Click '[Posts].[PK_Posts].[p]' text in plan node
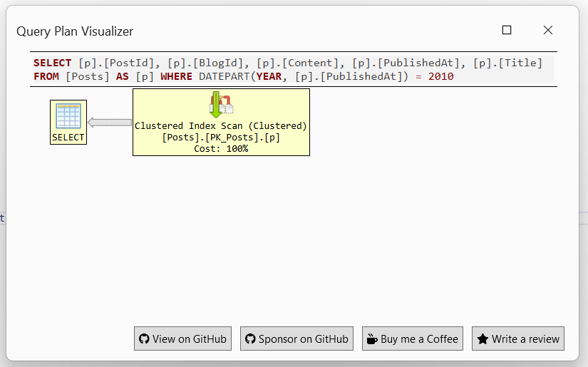 (221, 138)
